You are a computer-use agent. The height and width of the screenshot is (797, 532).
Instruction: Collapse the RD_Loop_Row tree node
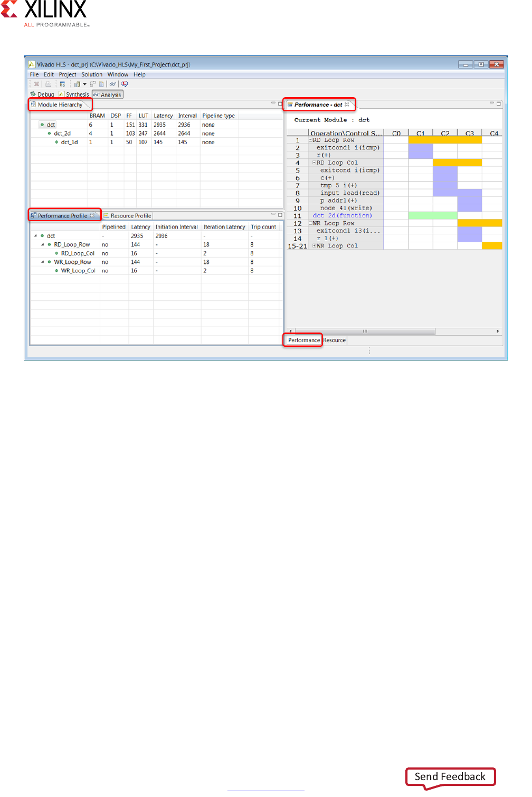coord(43,244)
